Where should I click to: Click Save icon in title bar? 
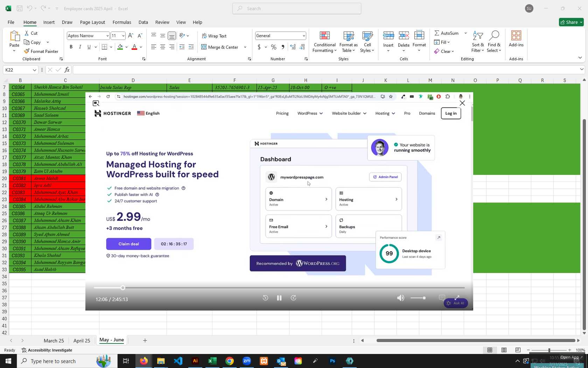click(x=20, y=8)
